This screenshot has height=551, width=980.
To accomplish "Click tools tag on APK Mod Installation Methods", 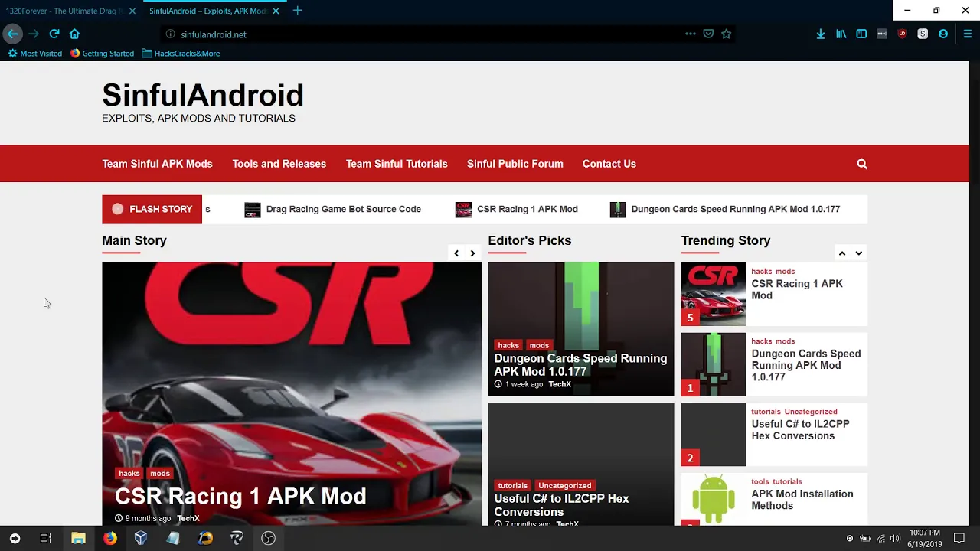I will click(x=759, y=481).
